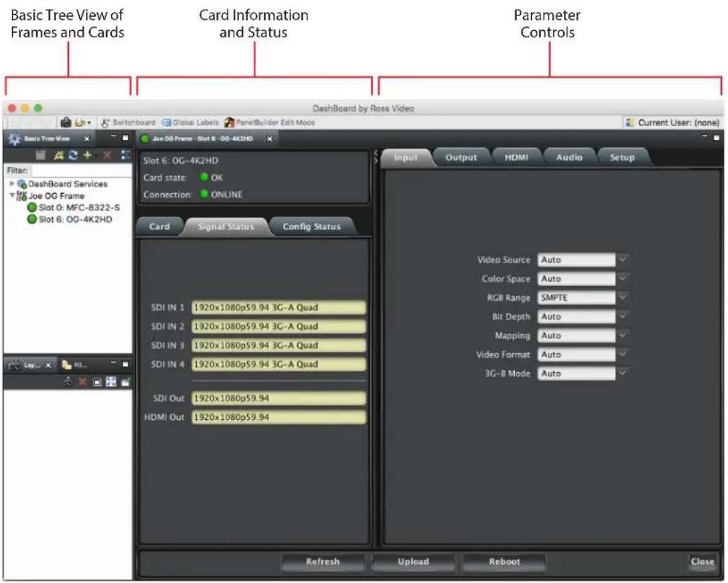Minimize the lower left Lay... panel
Screen dimensions: 728x583
click(113, 363)
